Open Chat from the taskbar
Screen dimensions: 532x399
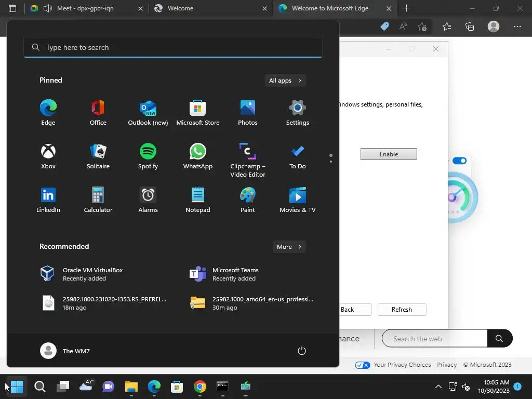tap(108, 387)
